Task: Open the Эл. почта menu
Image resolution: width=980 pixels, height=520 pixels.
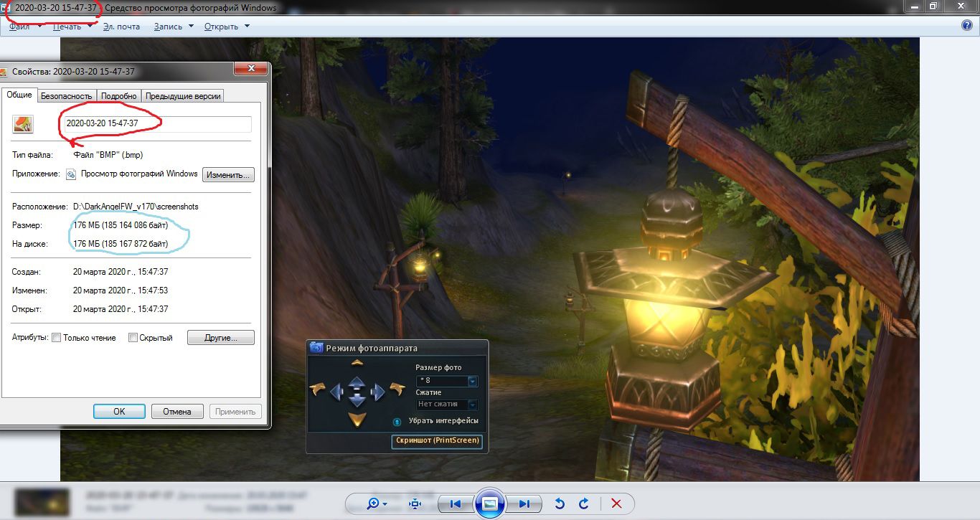Action: click(121, 27)
